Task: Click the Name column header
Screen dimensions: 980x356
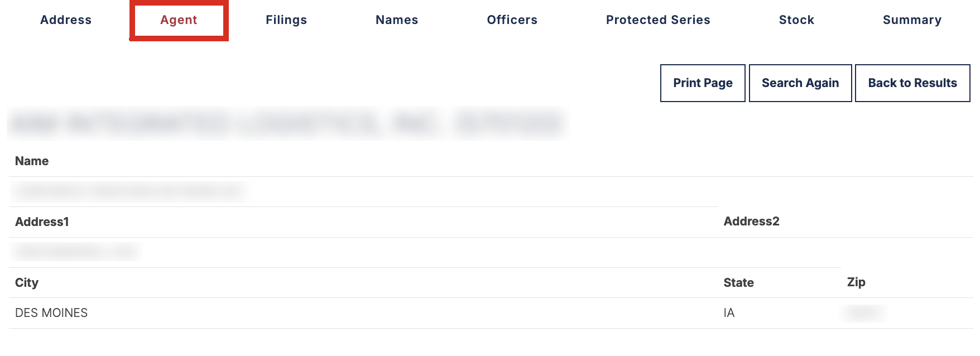Action: coord(32,161)
